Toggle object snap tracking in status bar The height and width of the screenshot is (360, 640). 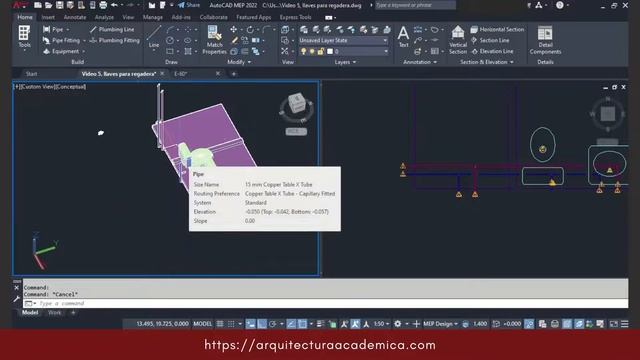(x=291, y=324)
